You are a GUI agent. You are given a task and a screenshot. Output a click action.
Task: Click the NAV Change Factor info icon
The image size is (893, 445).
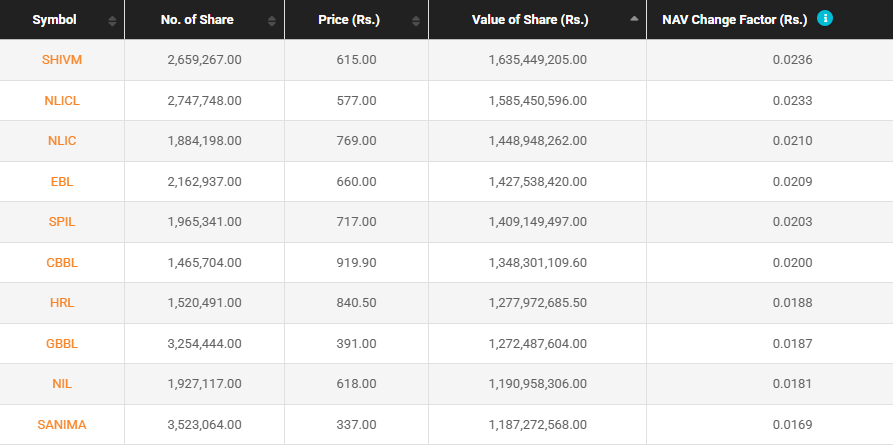point(825,18)
